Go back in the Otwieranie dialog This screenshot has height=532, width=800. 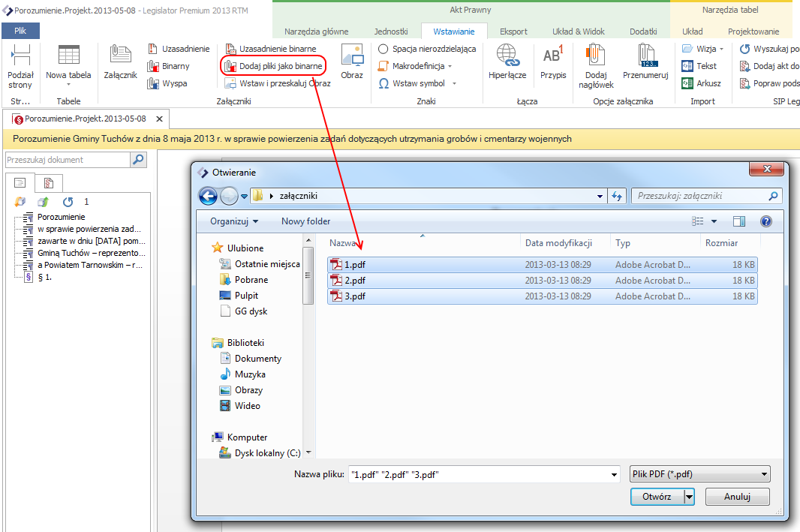(208, 196)
